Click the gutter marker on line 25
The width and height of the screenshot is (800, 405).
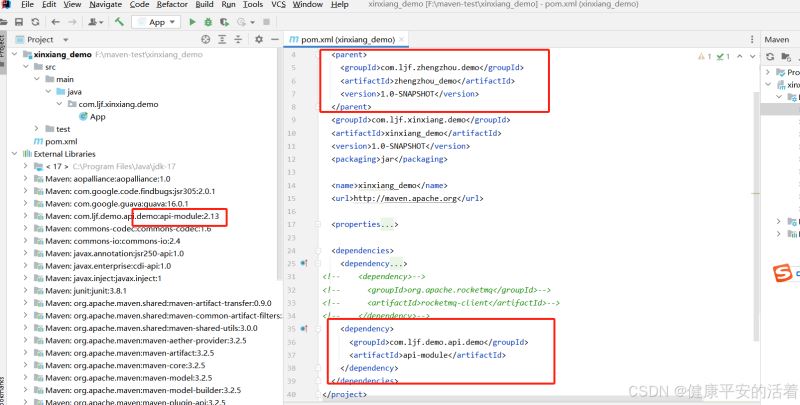(304, 263)
